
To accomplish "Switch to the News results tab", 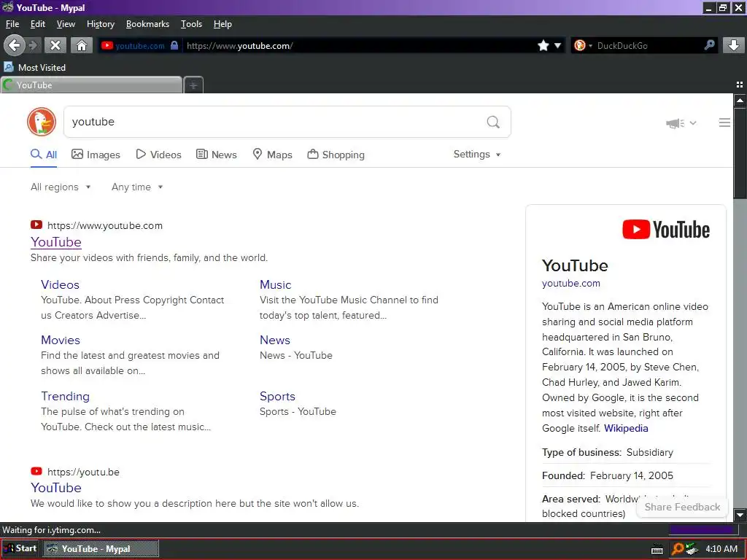I will 216,155.
